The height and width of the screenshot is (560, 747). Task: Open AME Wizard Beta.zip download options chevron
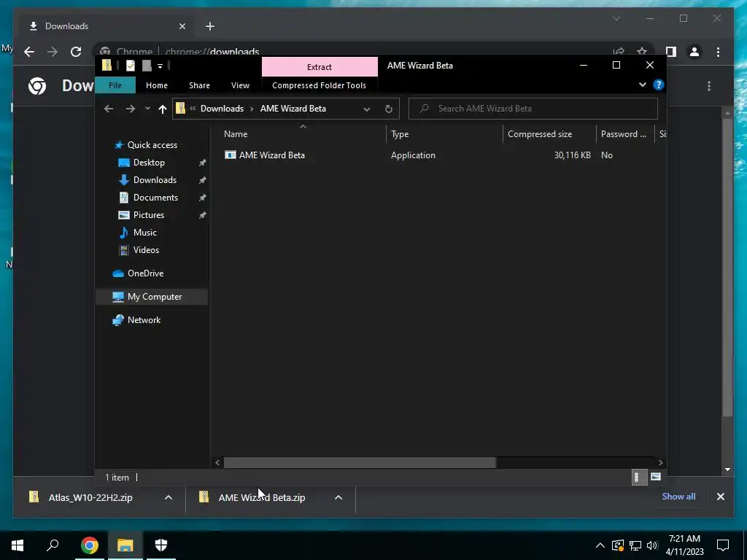click(x=338, y=497)
